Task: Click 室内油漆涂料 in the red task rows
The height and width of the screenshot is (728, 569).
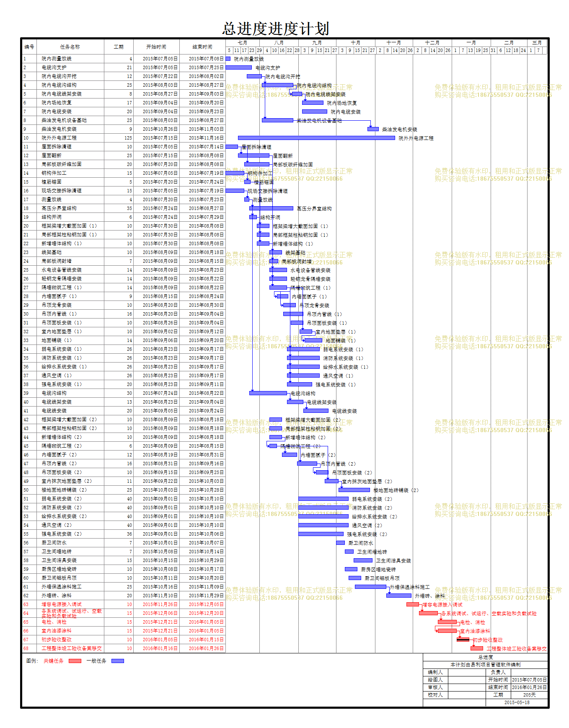Action: (x=57, y=631)
